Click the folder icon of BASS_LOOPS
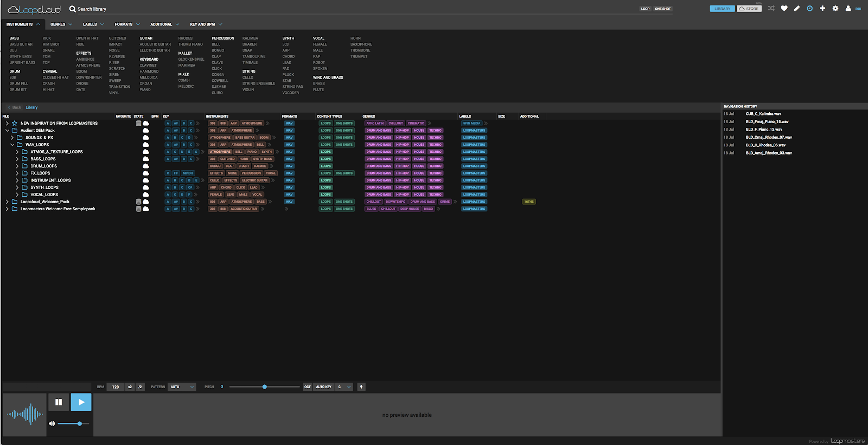Viewport: 868px width, 445px height. (24, 159)
